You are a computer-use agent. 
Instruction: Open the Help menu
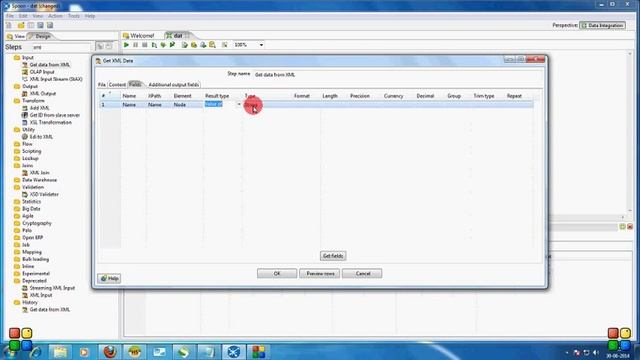tap(90, 16)
